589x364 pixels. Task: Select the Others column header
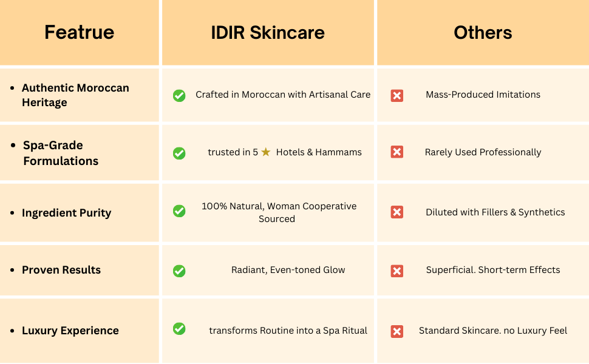483,32
